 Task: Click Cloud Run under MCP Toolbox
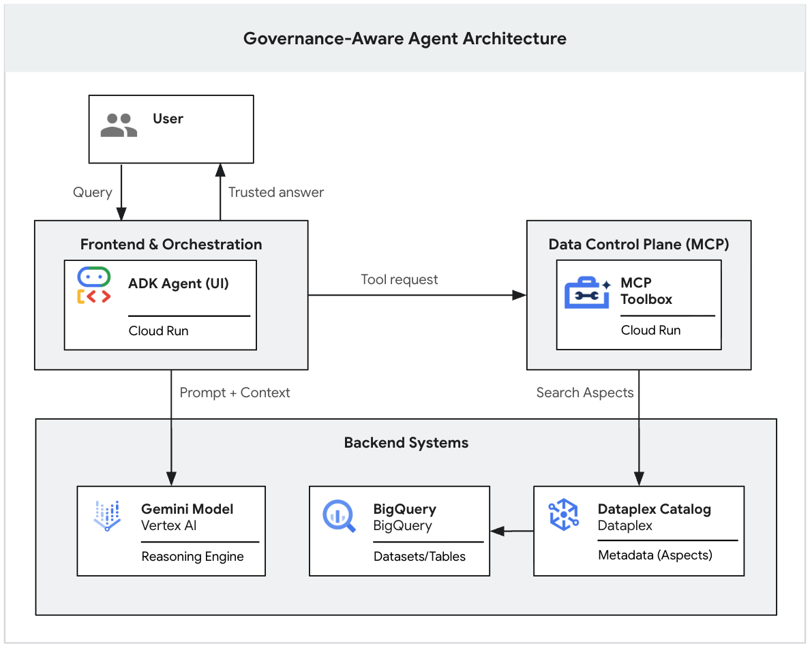(650, 330)
